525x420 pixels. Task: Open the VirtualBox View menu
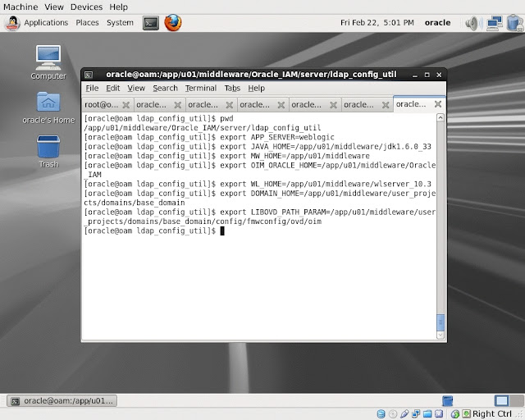coord(54,7)
